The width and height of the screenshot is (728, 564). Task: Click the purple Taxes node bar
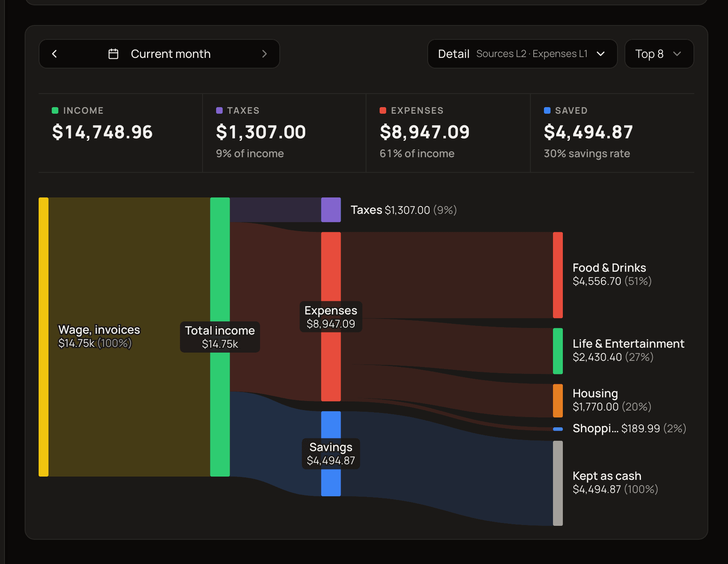[331, 210]
